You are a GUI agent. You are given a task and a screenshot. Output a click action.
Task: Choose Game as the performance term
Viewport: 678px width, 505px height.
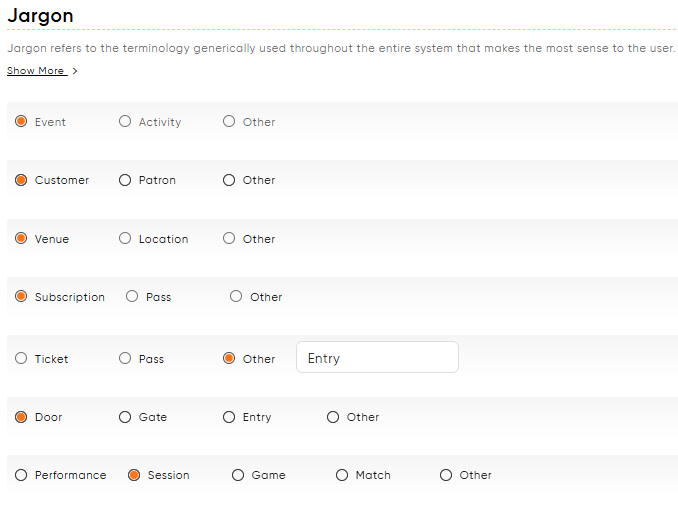click(x=238, y=475)
